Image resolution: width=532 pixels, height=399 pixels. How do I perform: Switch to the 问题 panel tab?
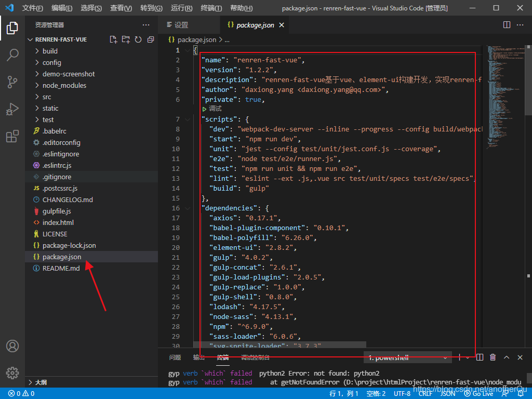click(x=175, y=357)
